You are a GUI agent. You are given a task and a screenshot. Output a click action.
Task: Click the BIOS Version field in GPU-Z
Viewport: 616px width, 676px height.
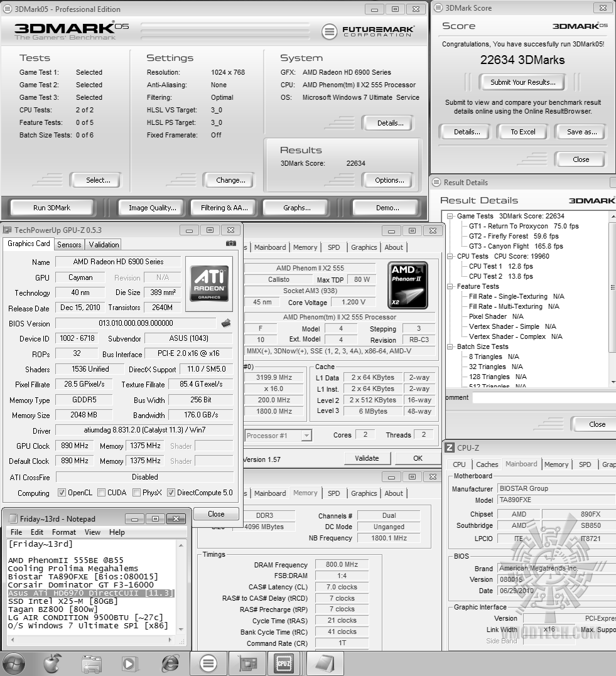click(136, 323)
